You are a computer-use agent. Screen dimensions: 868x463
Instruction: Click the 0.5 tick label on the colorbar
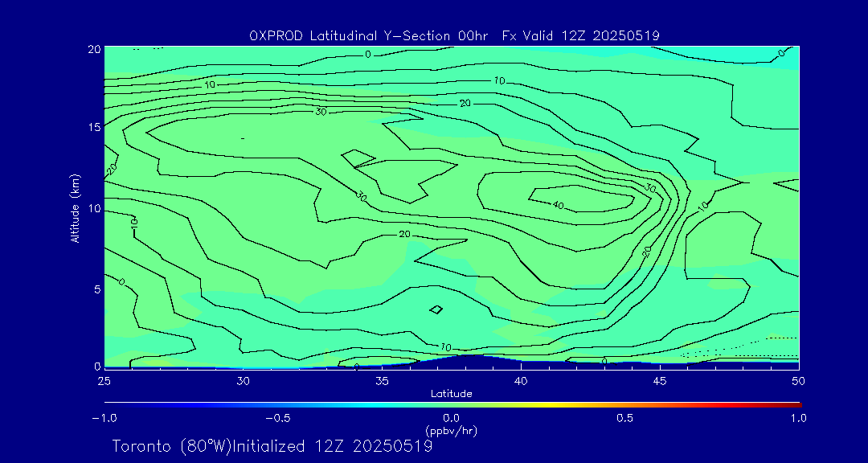[624, 418]
